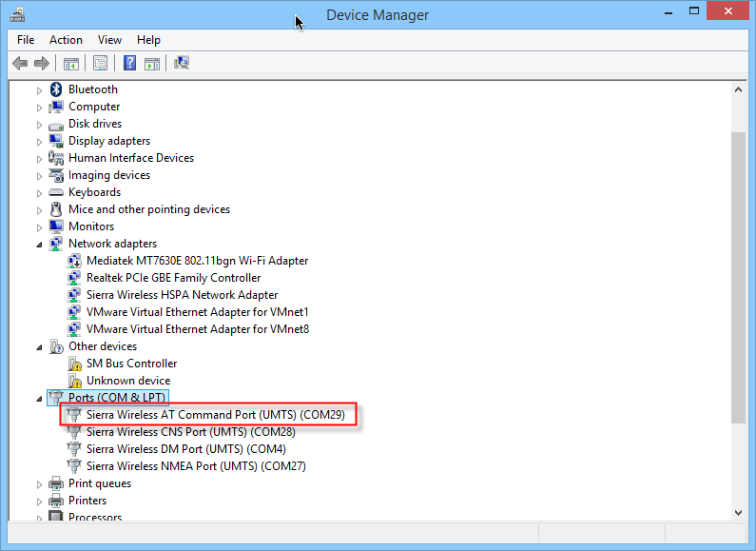Click the Back arrow in the toolbar

(20, 64)
